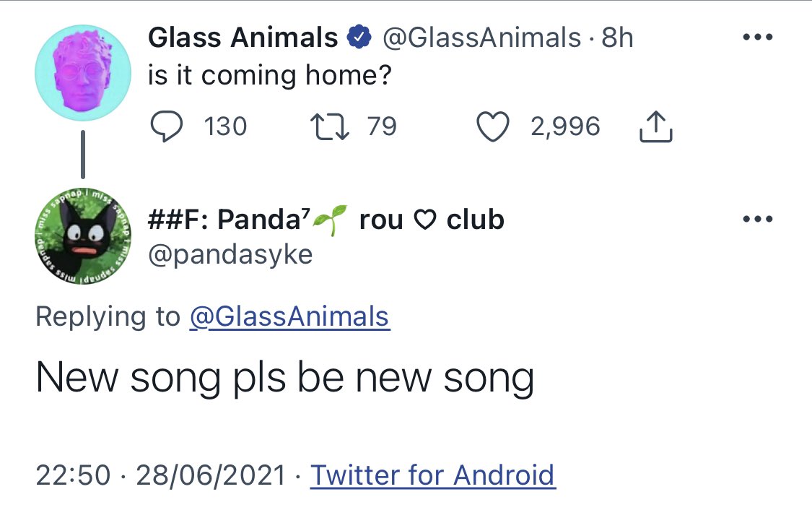Image resolution: width=812 pixels, height=523 pixels.
Task: Open pandasyke's cat avatar
Action: click(x=83, y=236)
